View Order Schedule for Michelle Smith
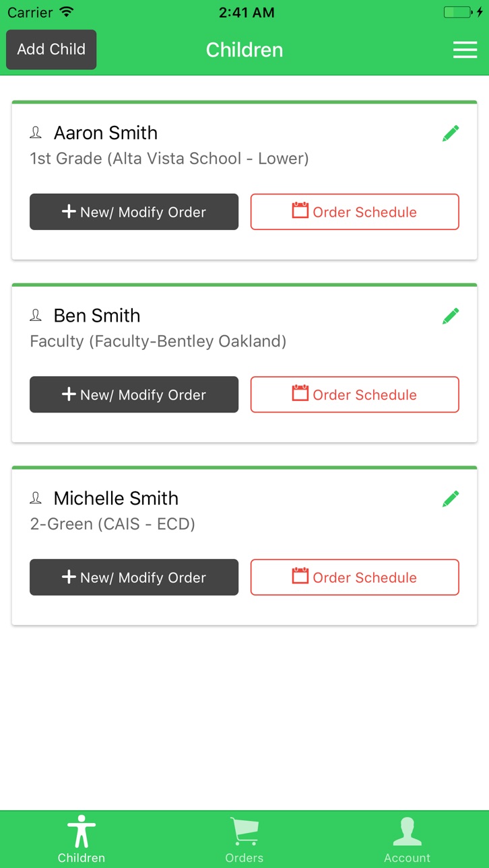 pos(355,577)
